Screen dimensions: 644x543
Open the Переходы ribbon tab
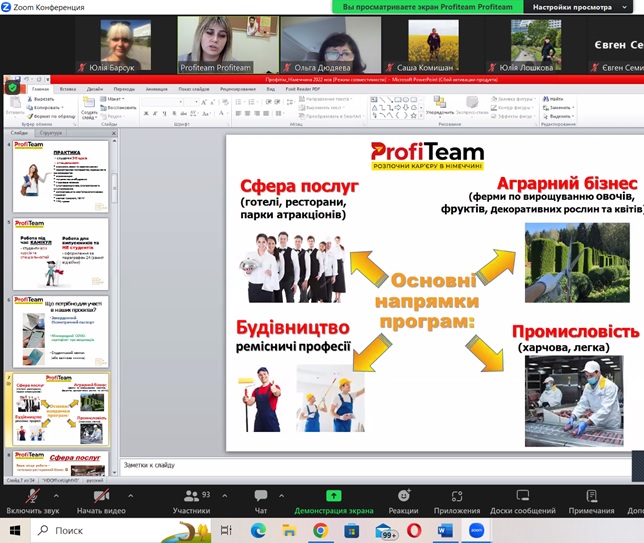124,89
